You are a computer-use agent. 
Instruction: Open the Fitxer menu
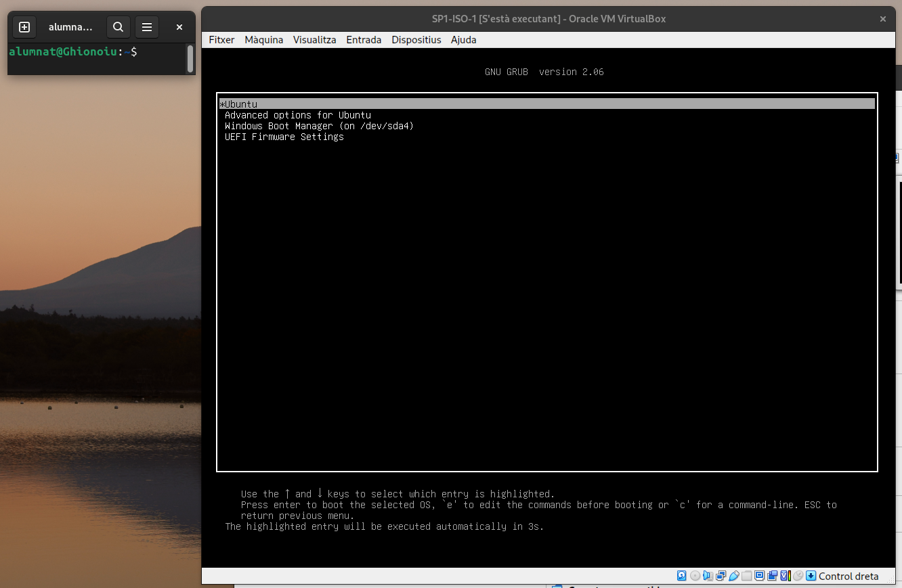(221, 40)
